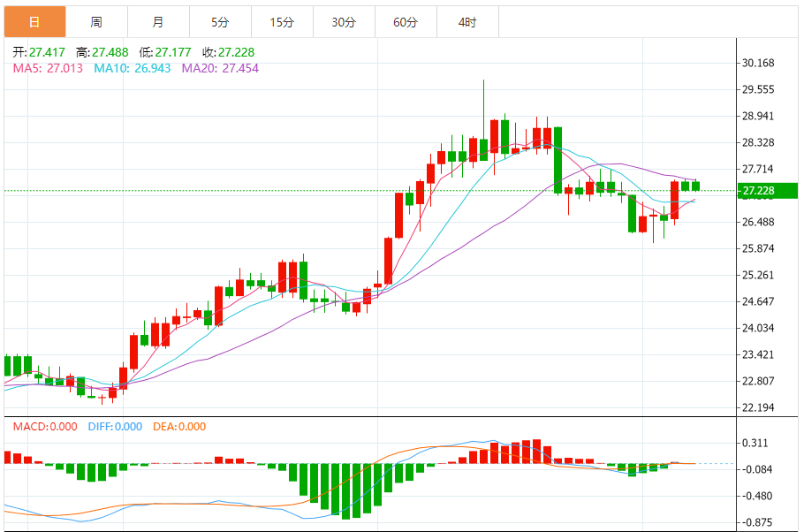
Task: Click the 22.194 price axis label
Action: [758, 408]
